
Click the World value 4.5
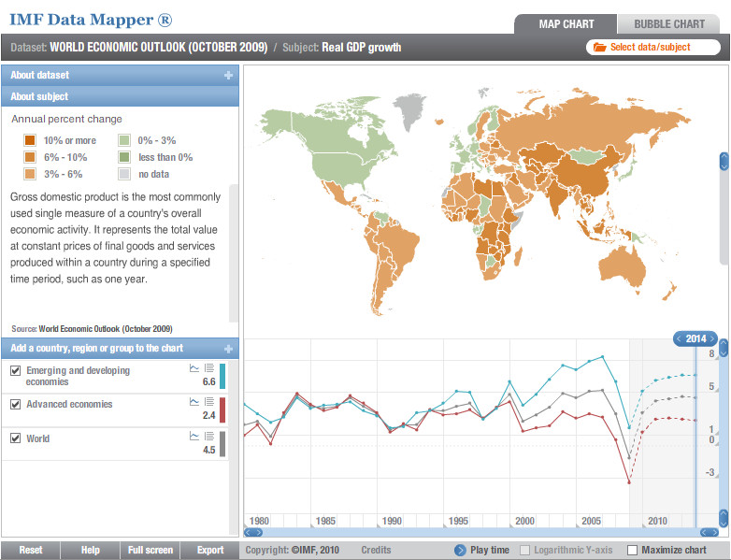tap(208, 450)
